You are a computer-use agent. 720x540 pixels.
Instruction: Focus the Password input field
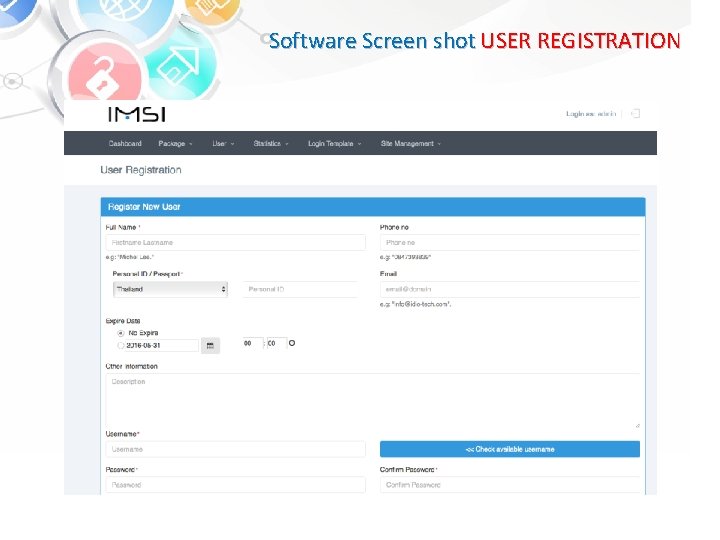pos(236,485)
